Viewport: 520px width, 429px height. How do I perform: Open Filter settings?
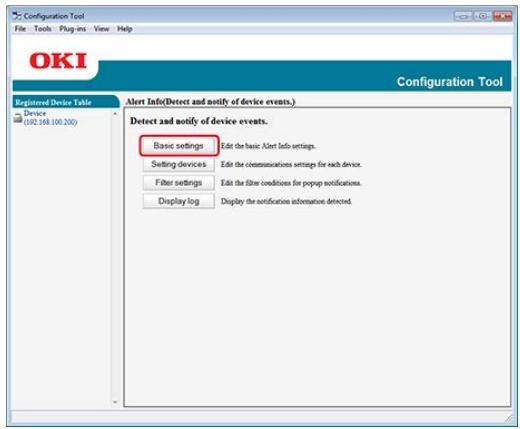click(x=179, y=183)
